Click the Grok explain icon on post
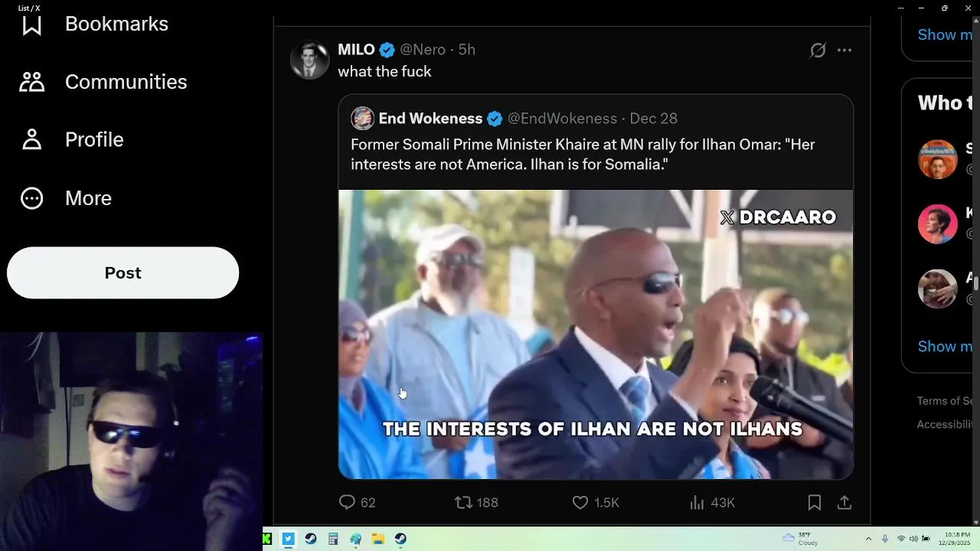980x551 pixels. 818,51
